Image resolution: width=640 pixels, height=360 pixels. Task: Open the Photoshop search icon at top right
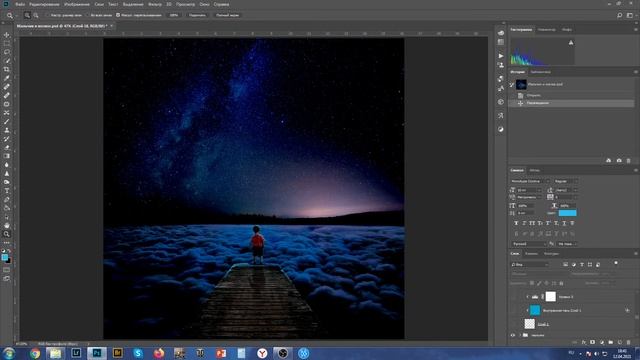620,15
